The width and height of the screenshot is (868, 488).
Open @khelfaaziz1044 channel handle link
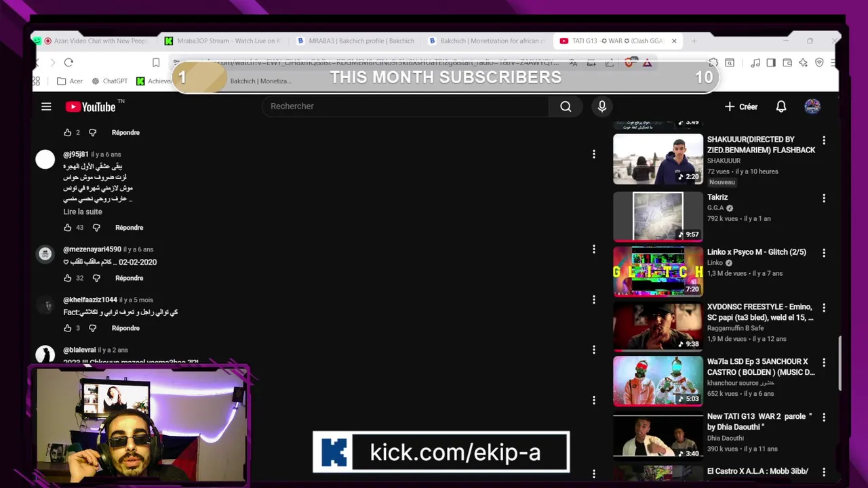coord(90,300)
